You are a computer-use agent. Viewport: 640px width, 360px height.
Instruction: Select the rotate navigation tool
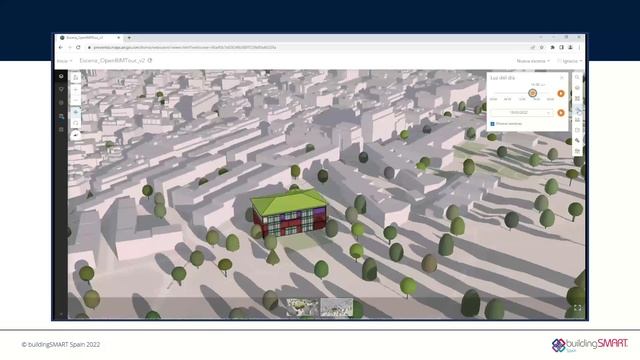tap(76, 122)
